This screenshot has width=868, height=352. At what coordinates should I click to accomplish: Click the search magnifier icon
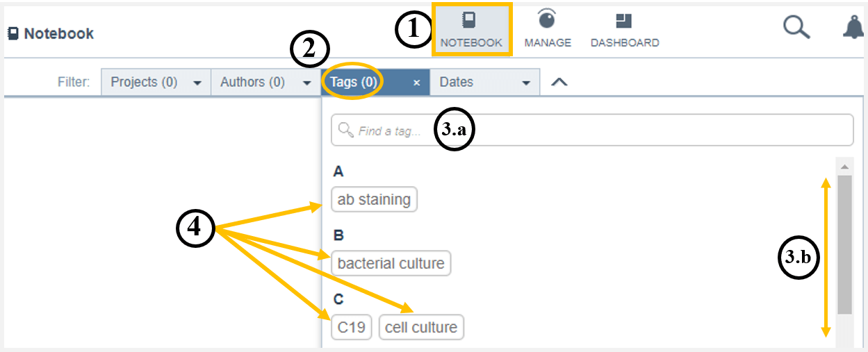(x=796, y=27)
